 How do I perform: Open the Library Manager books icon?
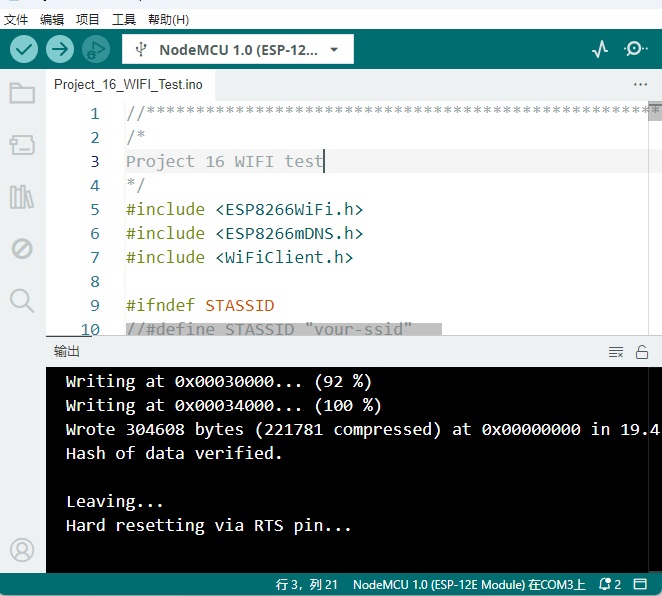tap(22, 197)
